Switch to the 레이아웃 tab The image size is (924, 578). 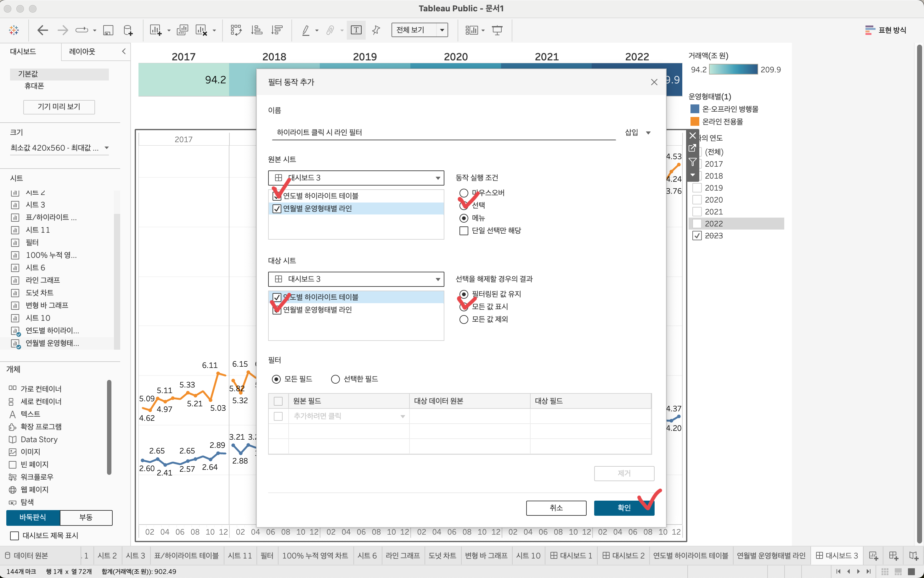(x=82, y=52)
